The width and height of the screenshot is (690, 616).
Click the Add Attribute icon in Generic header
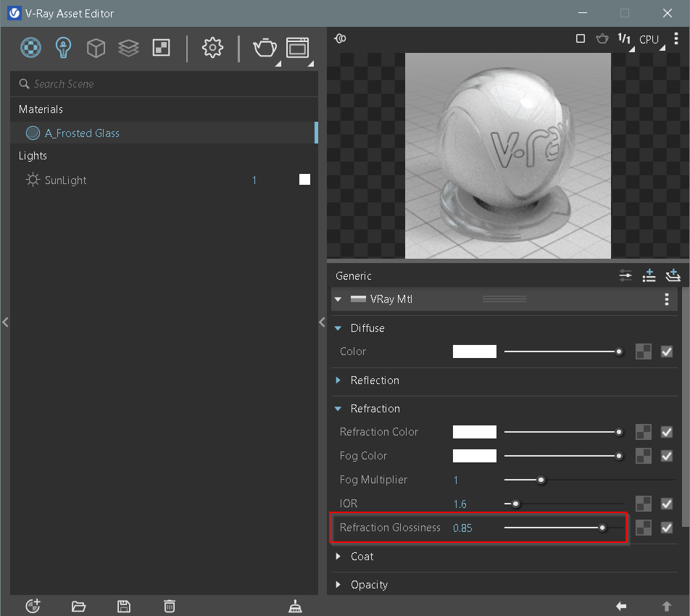(x=649, y=276)
